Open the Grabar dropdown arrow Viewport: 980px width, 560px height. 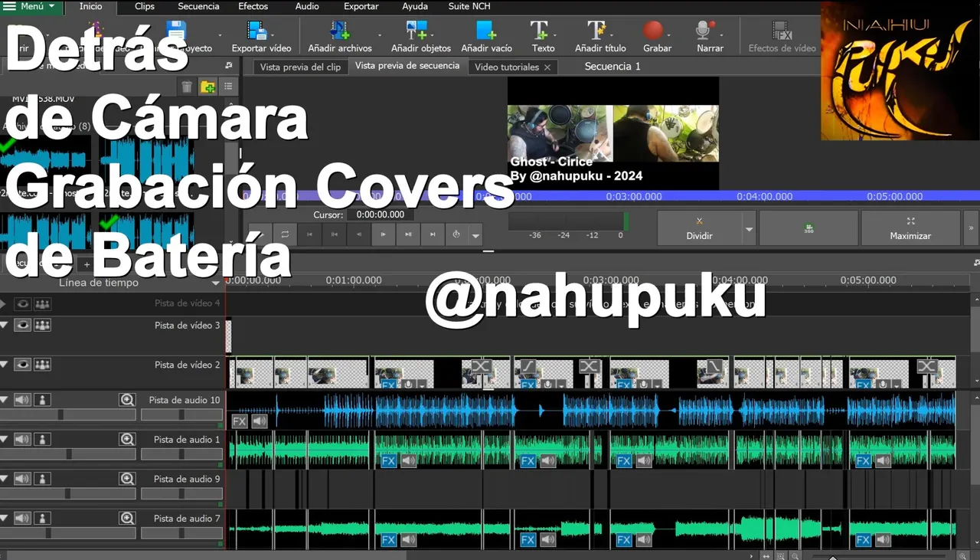point(669,35)
